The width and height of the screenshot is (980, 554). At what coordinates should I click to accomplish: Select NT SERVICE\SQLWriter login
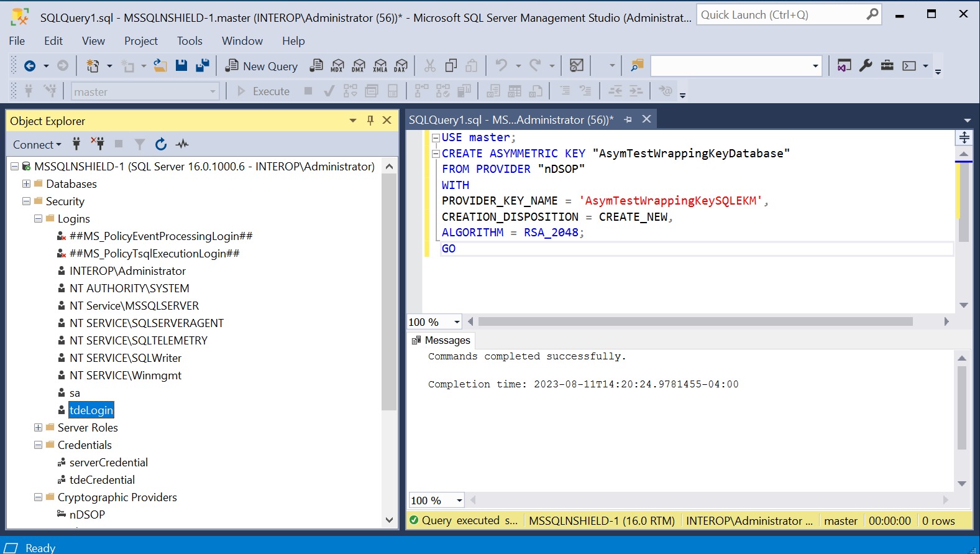(x=126, y=358)
